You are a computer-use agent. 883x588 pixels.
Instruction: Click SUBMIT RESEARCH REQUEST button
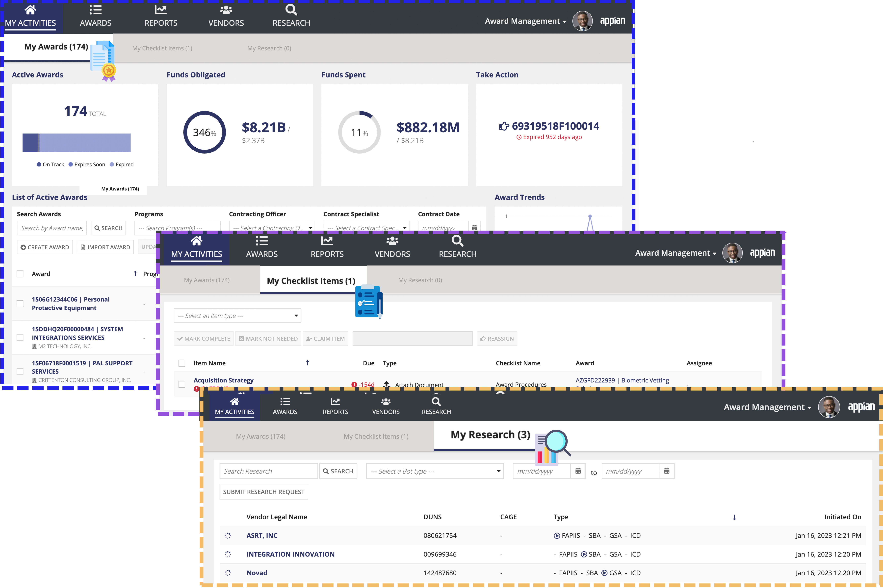point(264,492)
